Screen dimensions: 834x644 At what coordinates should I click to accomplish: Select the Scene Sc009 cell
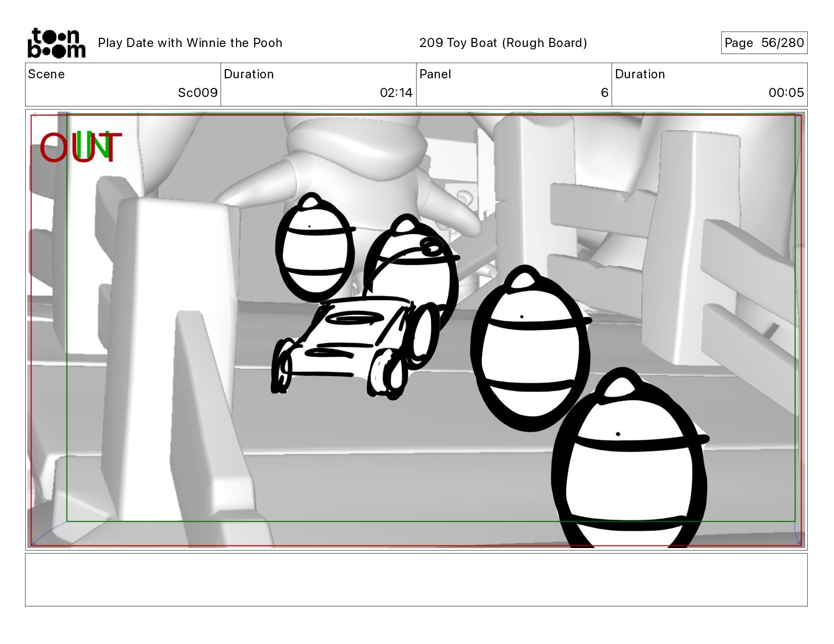tap(123, 84)
